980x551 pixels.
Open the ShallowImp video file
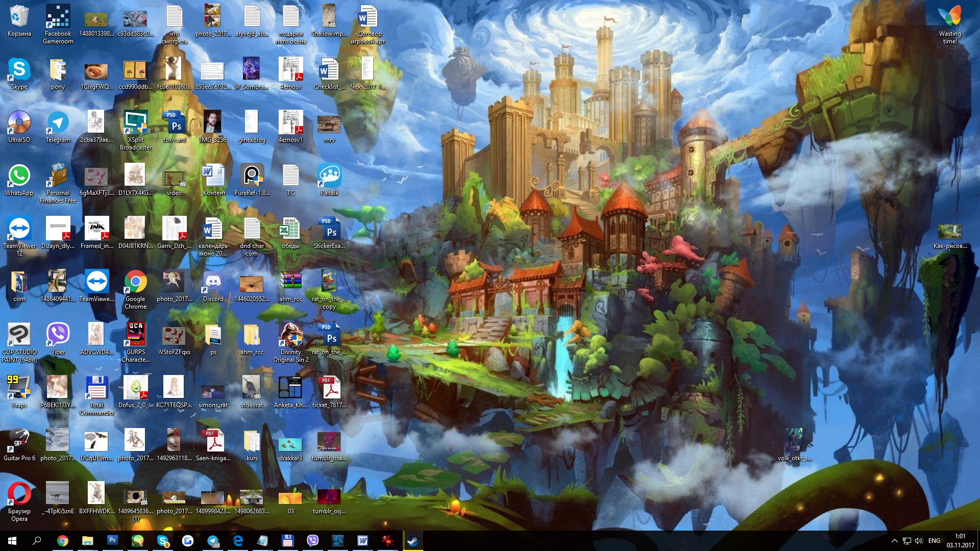(329, 21)
